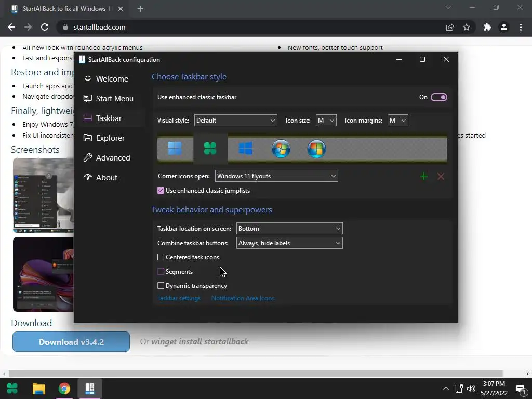The height and width of the screenshot is (399, 532).
Task: Open a new browser tab
Action: coord(140,9)
